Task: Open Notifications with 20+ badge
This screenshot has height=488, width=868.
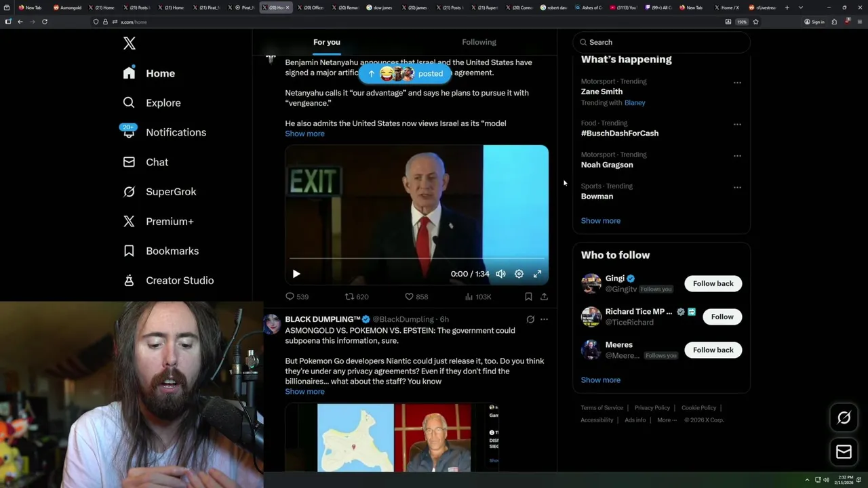Action: coord(163,132)
